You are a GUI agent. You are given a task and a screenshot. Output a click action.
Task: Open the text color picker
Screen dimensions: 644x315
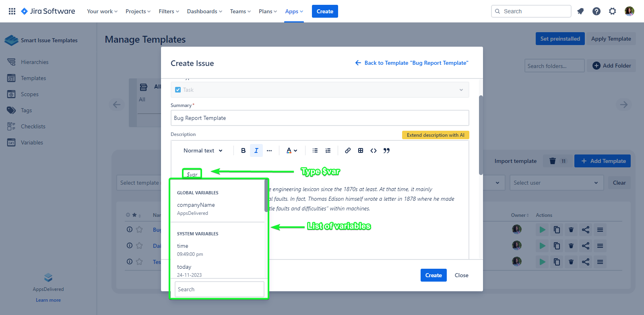(291, 150)
